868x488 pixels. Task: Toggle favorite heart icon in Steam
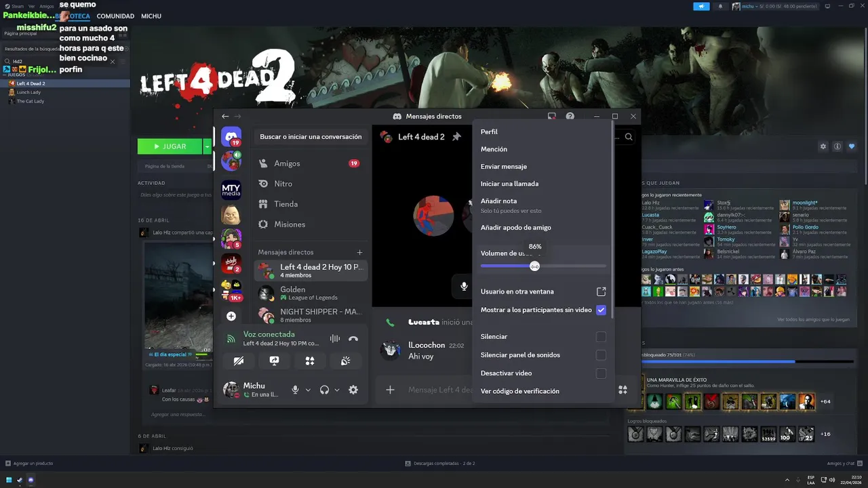point(852,146)
